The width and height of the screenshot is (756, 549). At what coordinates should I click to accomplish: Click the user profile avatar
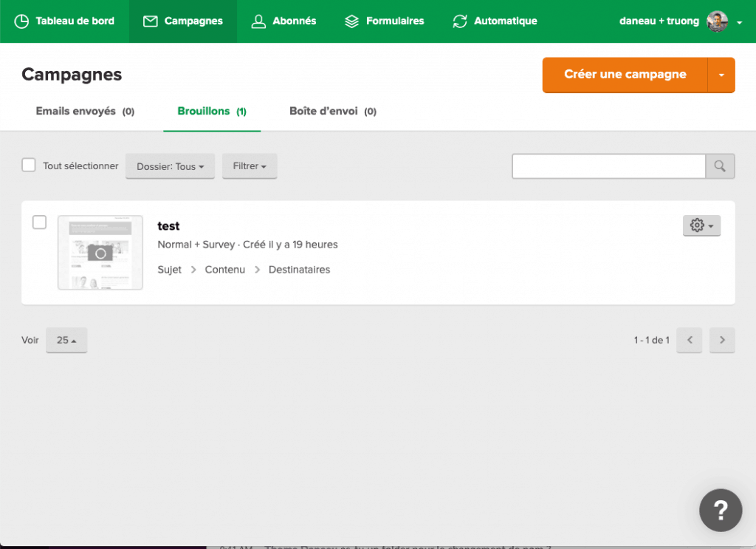[x=717, y=21]
